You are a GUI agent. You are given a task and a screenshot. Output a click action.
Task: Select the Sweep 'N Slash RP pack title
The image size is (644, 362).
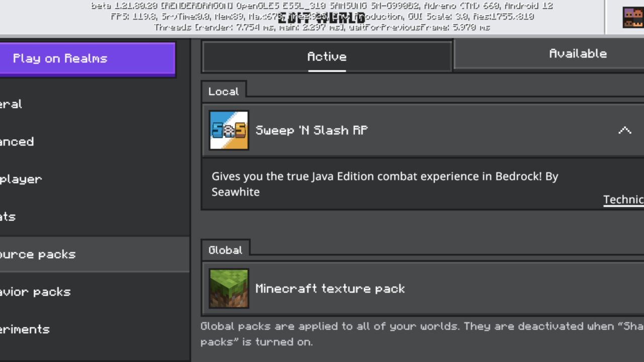pyautogui.click(x=311, y=130)
